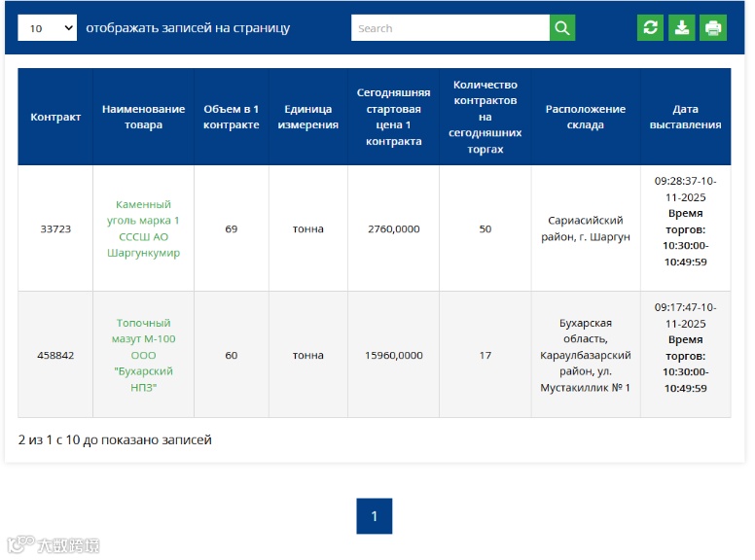Print the table using the printer icon
Screen dimensions: 755x560
click(713, 28)
